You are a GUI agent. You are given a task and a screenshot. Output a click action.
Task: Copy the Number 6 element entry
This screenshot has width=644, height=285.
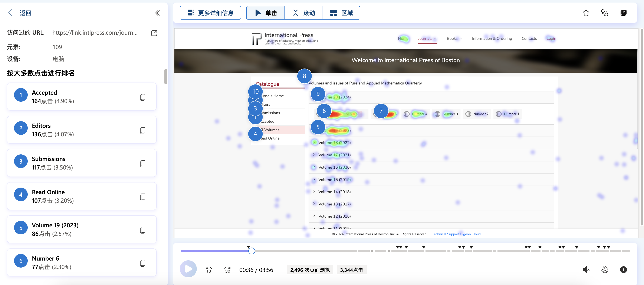(x=143, y=263)
